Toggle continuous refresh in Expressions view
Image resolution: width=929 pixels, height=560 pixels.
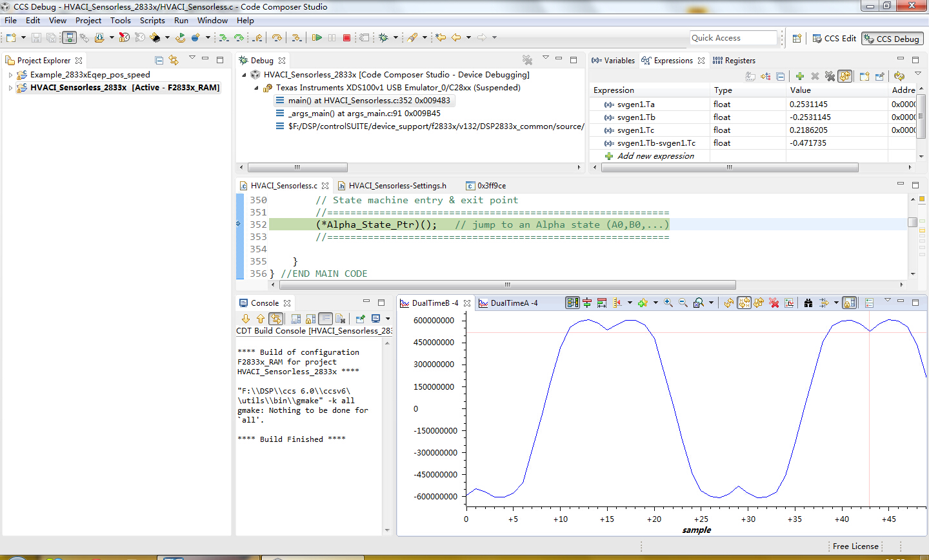pos(844,76)
